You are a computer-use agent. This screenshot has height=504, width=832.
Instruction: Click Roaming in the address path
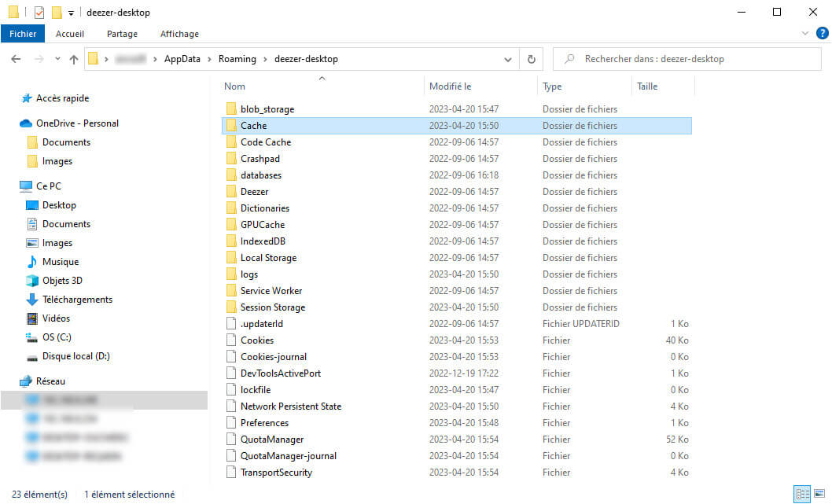pyautogui.click(x=237, y=59)
